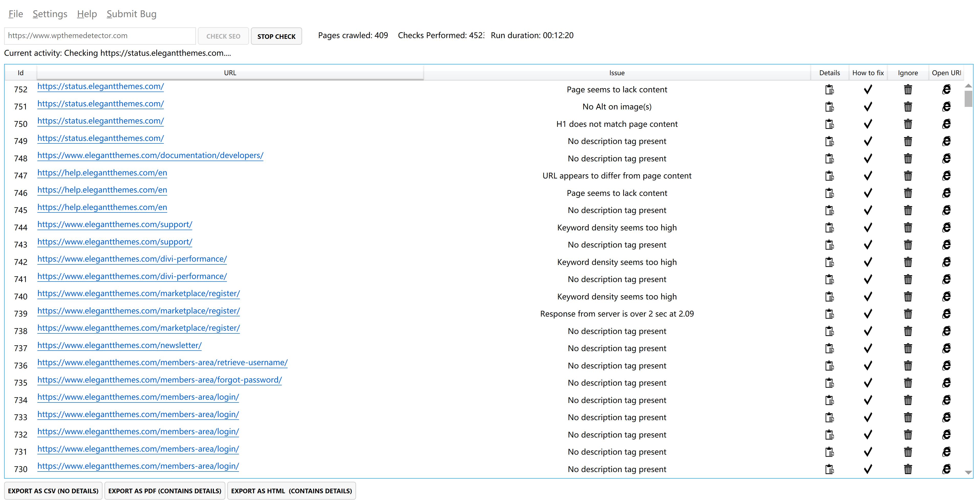The width and height of the screenshot is (980, 504).
Task: Open status.elegantthemes.com link in row 752
Action: click(x=101, y=86)
